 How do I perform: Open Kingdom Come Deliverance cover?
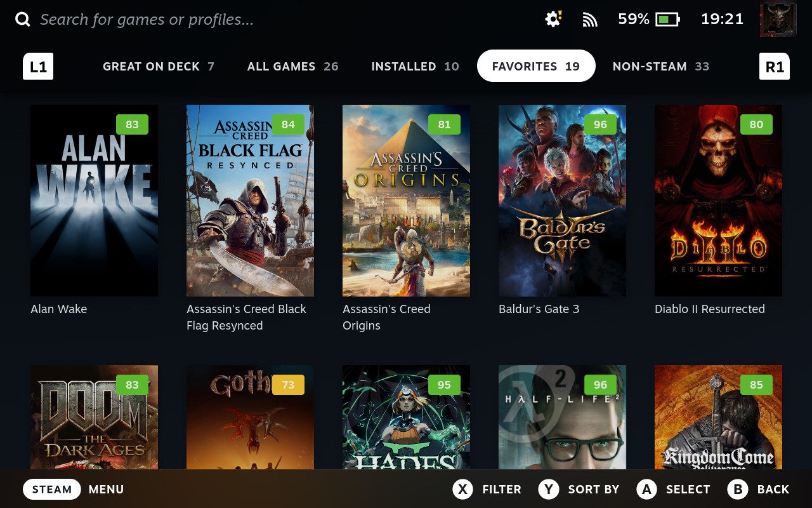click(x=718, y=417)
